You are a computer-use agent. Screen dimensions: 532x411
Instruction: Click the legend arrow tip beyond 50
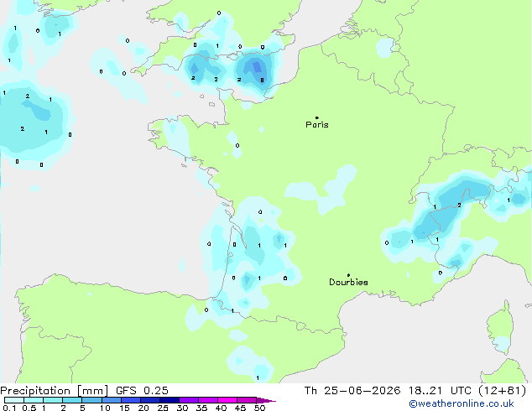tap(266, 400)
